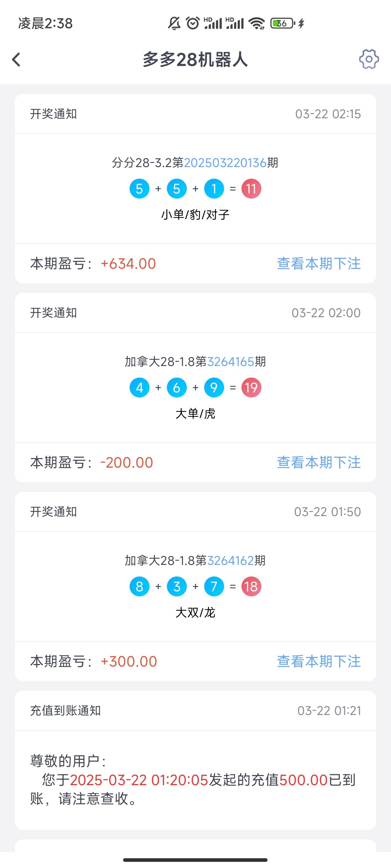This screenshot has width=391, height=868.
Task: View bets for the +634.00 round
Action: pyautogui.click(x=319, y=264)
